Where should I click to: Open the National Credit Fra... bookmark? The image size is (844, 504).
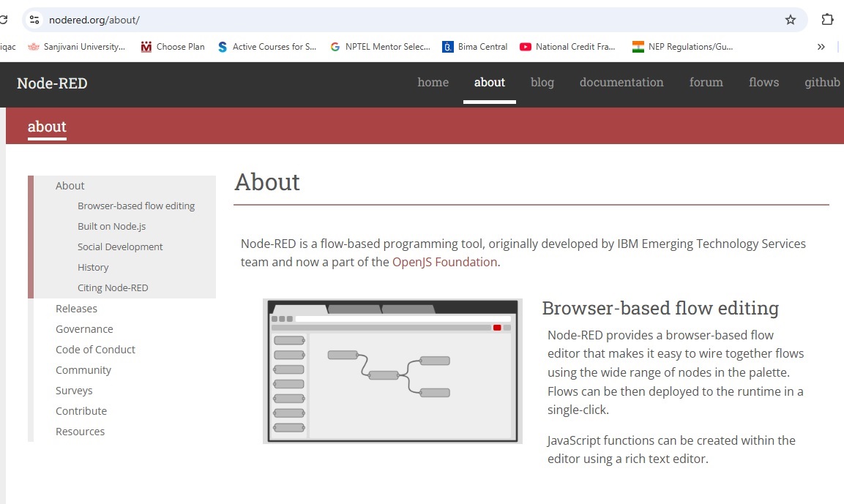[567, 47]
